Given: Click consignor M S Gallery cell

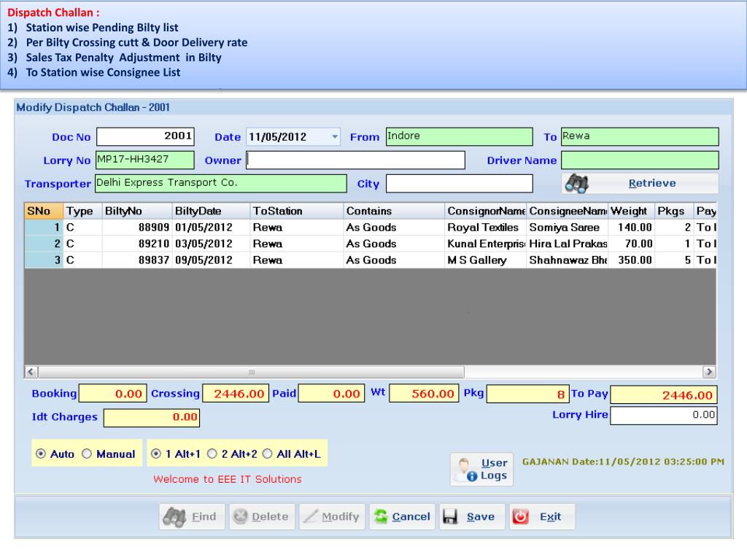Looking at the screenshot, I should click(x=485, y=260).
